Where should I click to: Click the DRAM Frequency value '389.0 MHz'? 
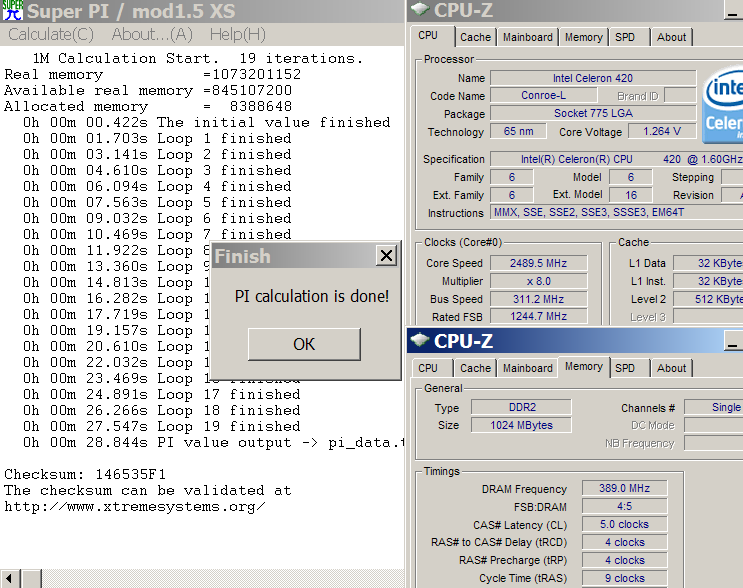pos(625,488)
